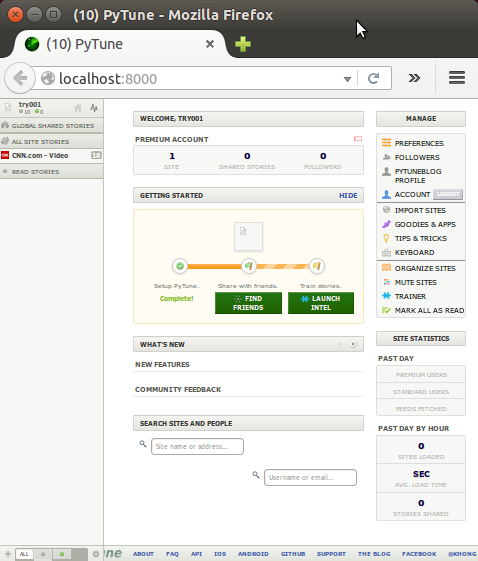Click Mark All As Read checkmark
Screen dimensions: 478x561
click(x=386, y=310)
